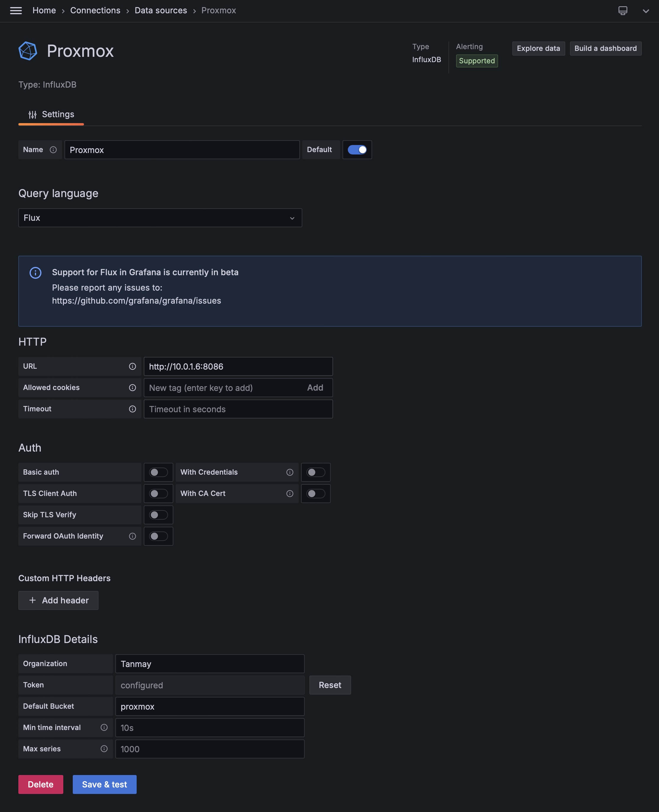Focus the Timeout in seconds field
Viewport: 659px width, 812px height.
[238, 409]
